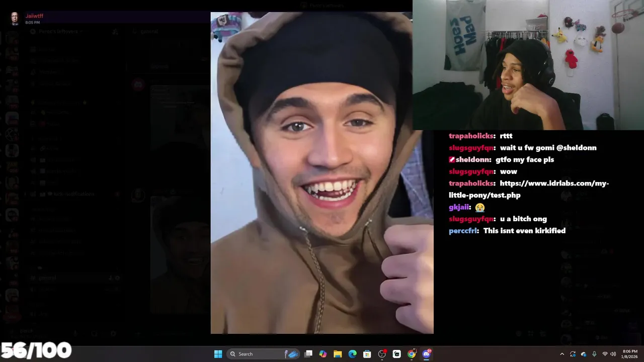This screenshot has height=362, width=644.
Task: Open File Explorer from the taskbar
Action: point(338,354)
